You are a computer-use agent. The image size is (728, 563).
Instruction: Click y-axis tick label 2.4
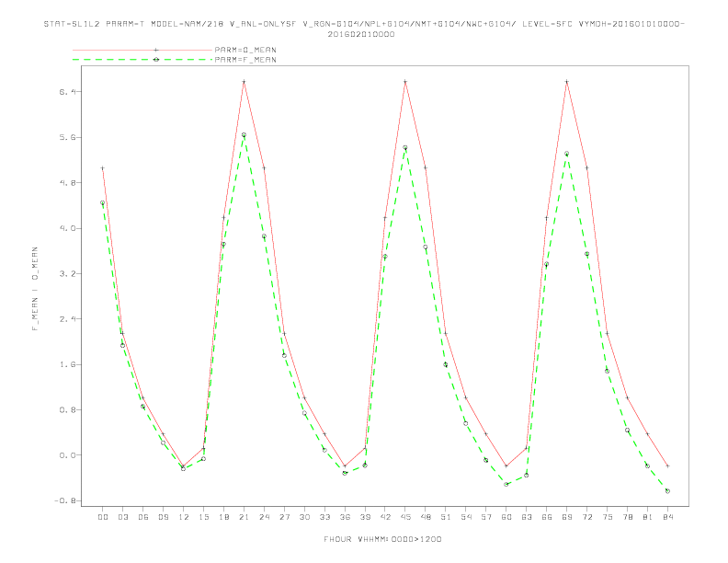[66, 319]
